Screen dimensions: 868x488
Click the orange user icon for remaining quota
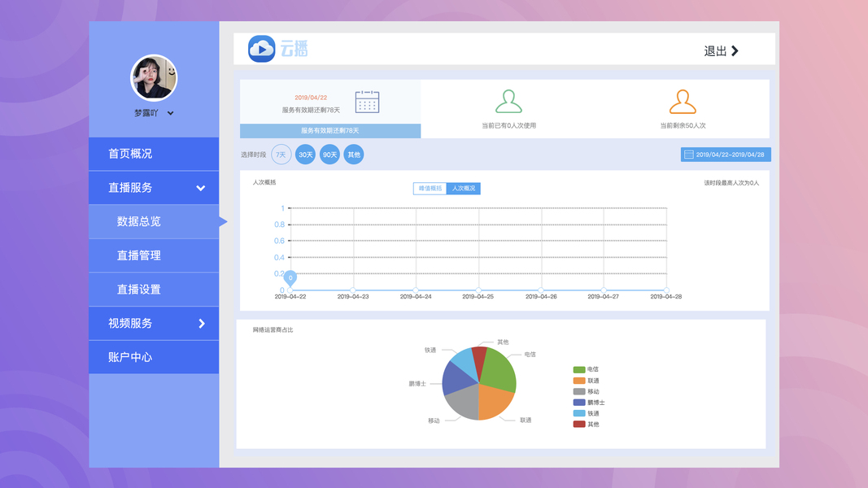683,101
